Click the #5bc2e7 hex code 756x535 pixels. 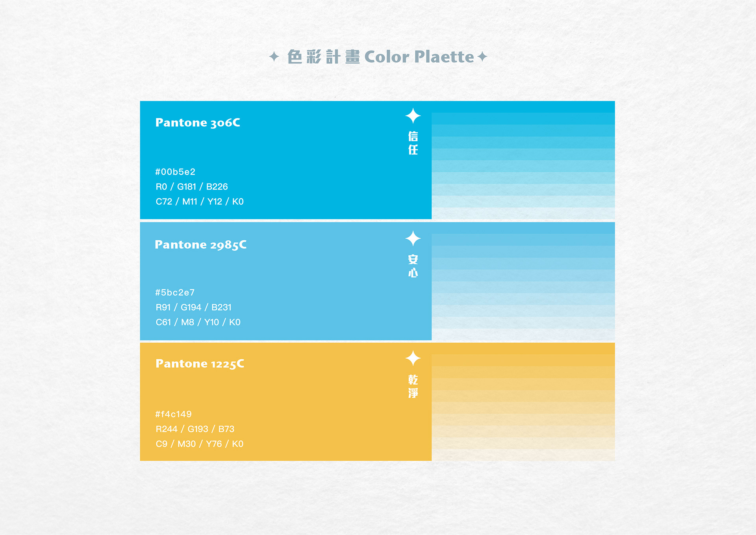(175, 292)
